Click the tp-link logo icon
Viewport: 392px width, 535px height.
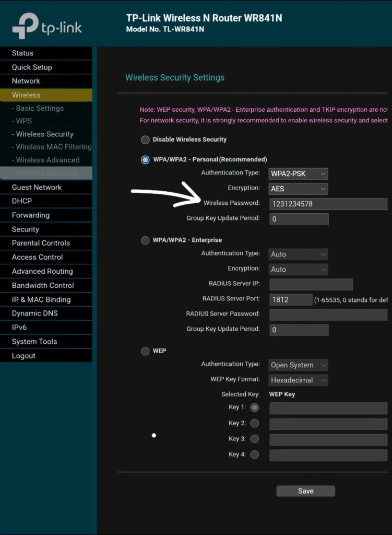[26, 26]
